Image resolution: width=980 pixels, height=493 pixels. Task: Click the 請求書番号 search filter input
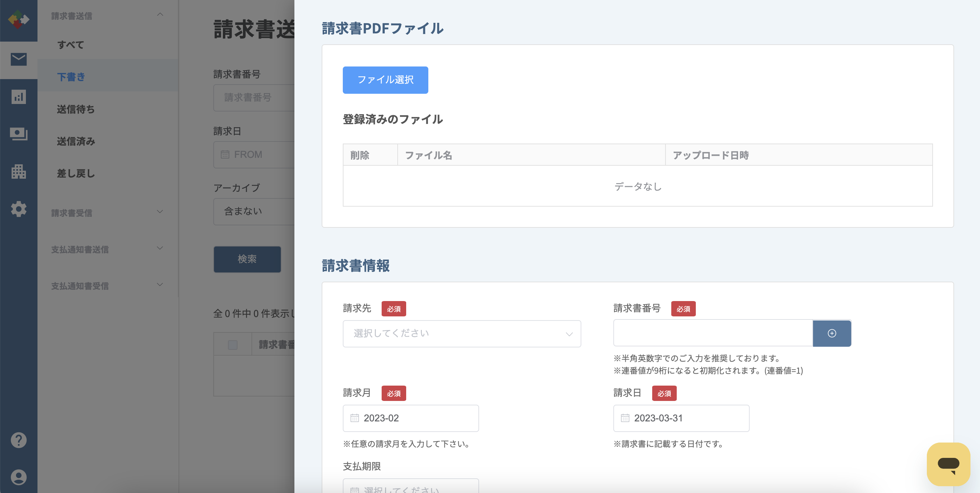click(254, 98)
